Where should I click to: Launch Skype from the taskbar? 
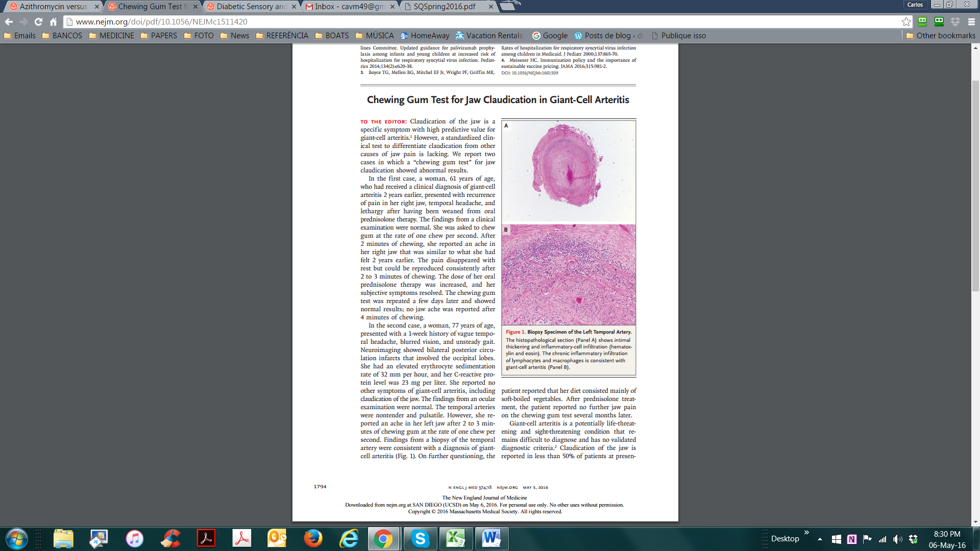[420, 539]
